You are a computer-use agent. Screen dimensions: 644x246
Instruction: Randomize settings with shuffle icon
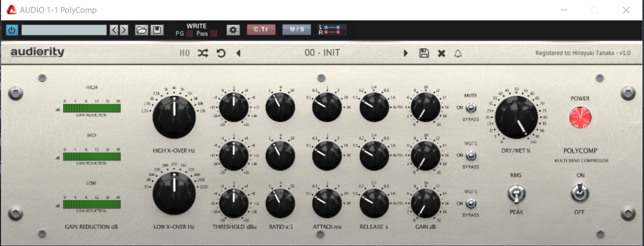tap(203, 53)
